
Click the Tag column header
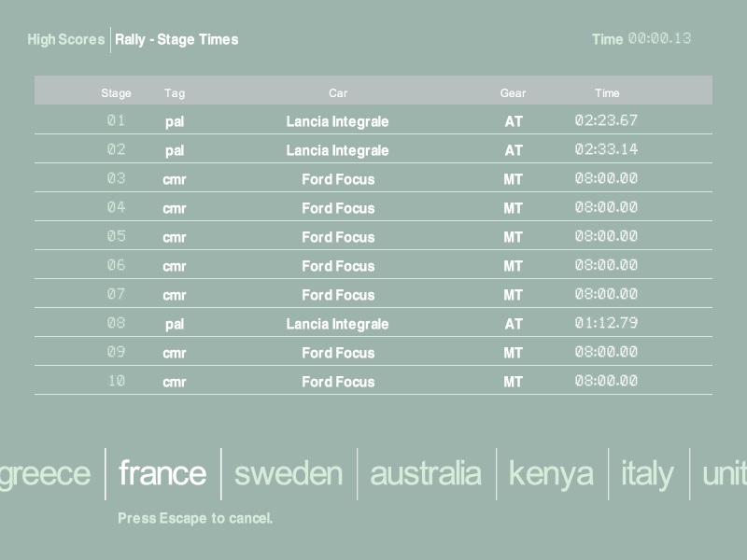click(175, 93)
